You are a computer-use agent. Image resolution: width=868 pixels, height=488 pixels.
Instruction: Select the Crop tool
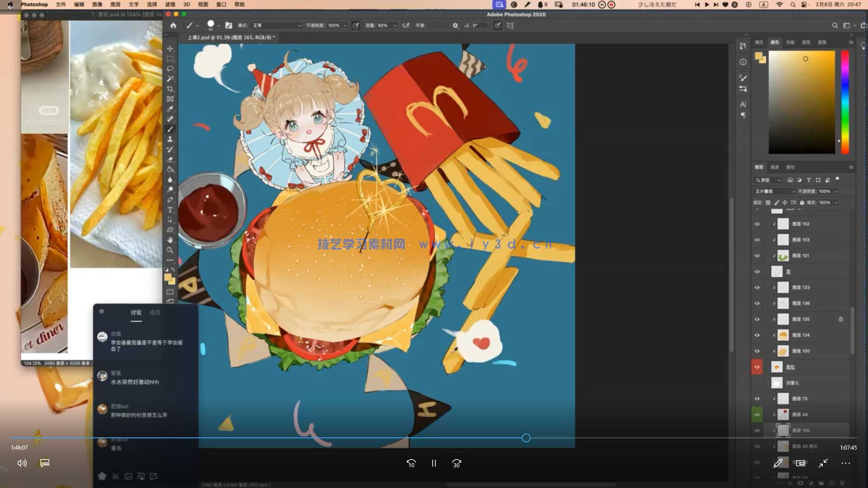point(170,89)
